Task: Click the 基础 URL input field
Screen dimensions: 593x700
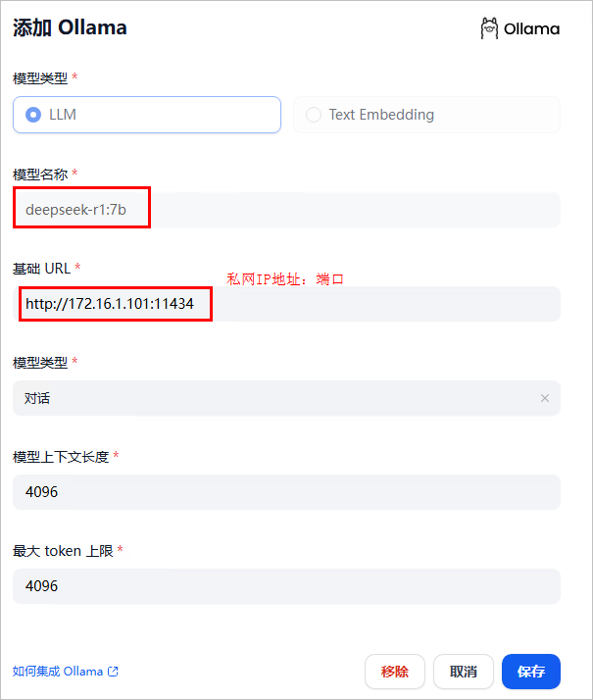Action: (x=382, y=304)
